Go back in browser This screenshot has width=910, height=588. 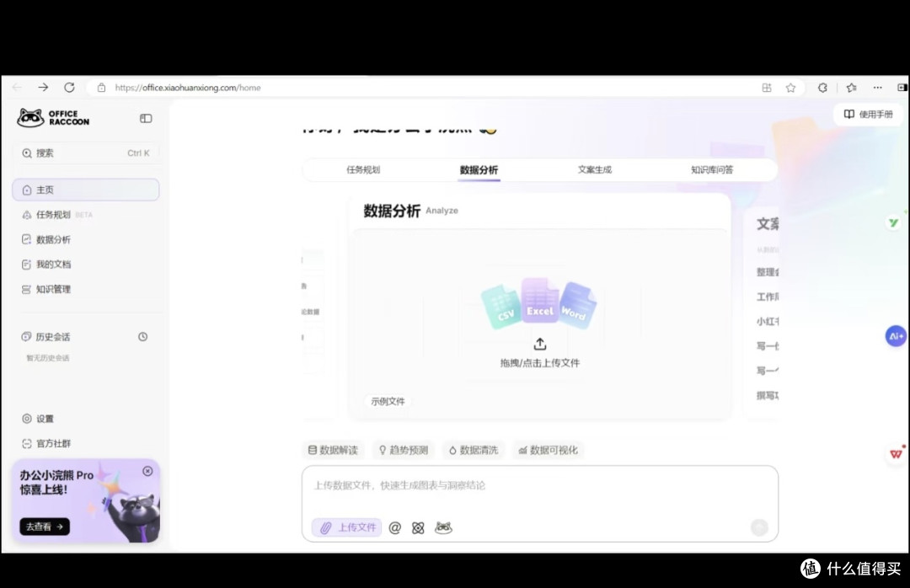[17, 88]
